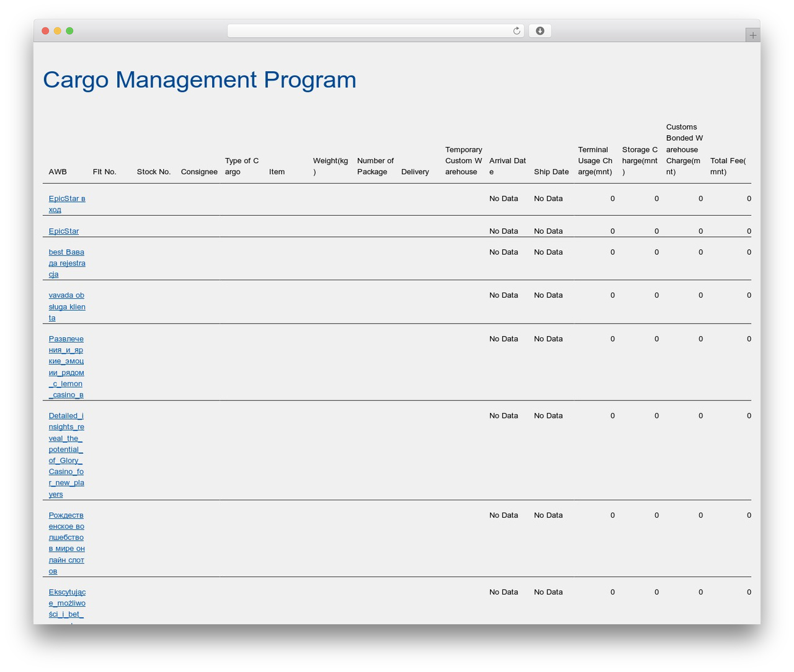Click the Type of Cargo column header
The image size is (794, 672).
point(242,166)
